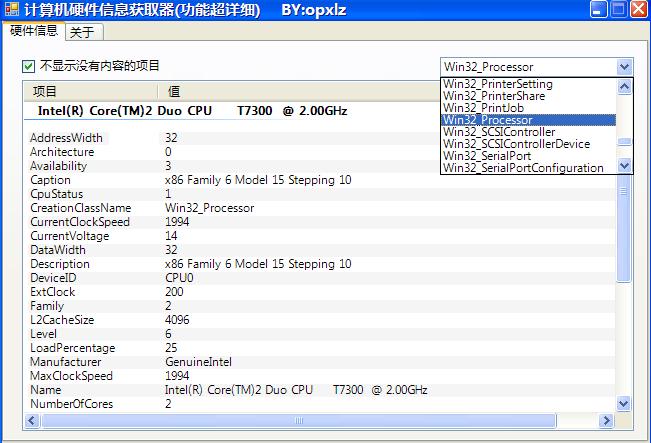This screenshot has width=651, height=443.
Task: Select the CreationClassName row
Action: (x=320, y=208)
